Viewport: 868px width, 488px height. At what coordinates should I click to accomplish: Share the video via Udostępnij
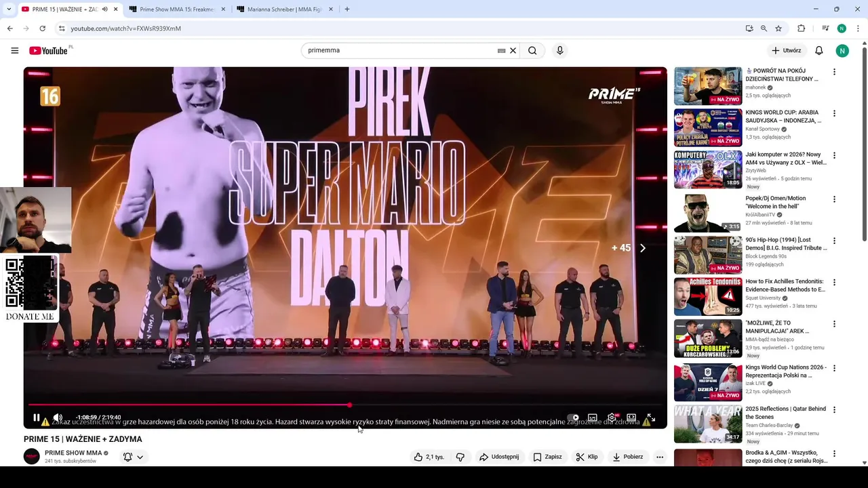499,457
